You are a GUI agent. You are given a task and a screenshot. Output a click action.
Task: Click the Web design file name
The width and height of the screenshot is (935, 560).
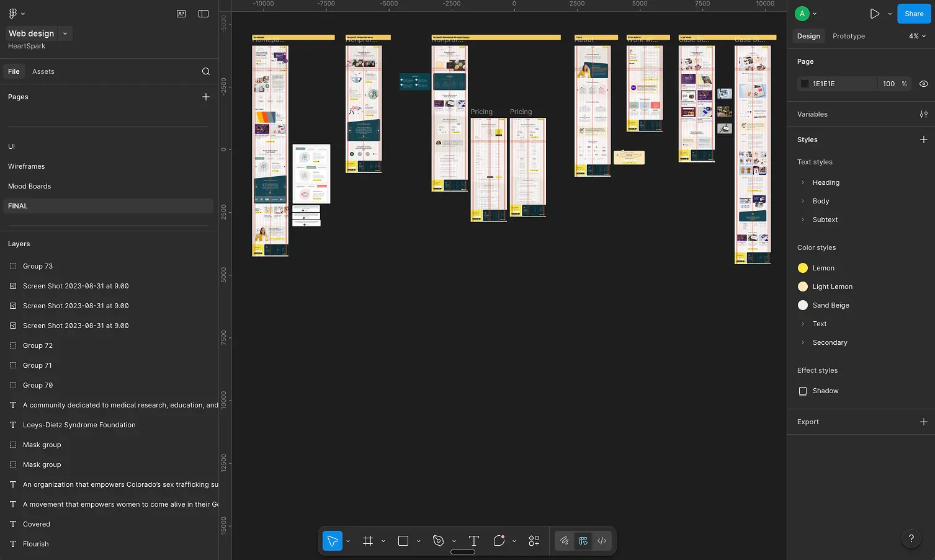coord(31,33)
